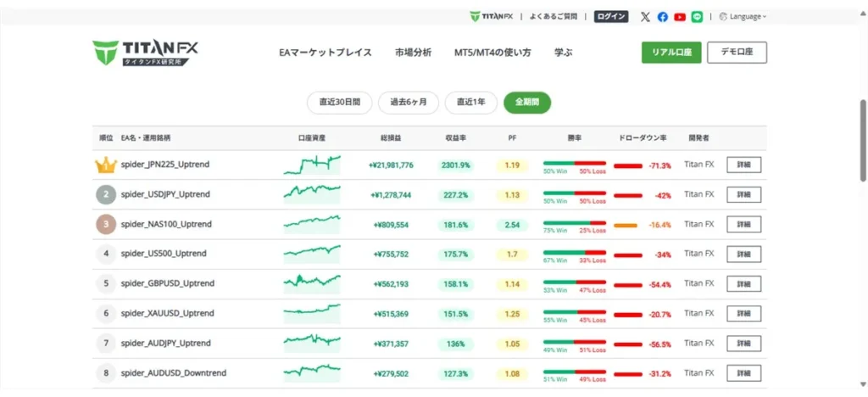868x397 pixels.
Task: Expand the EAマーケットプレイス menu
Action: coord(325,53)
